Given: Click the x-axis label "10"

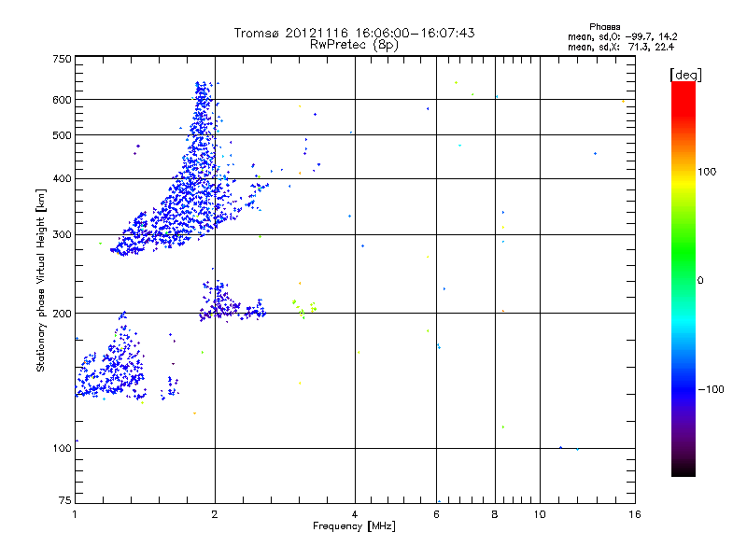Looking at the screenshot, I should [540, 514].
